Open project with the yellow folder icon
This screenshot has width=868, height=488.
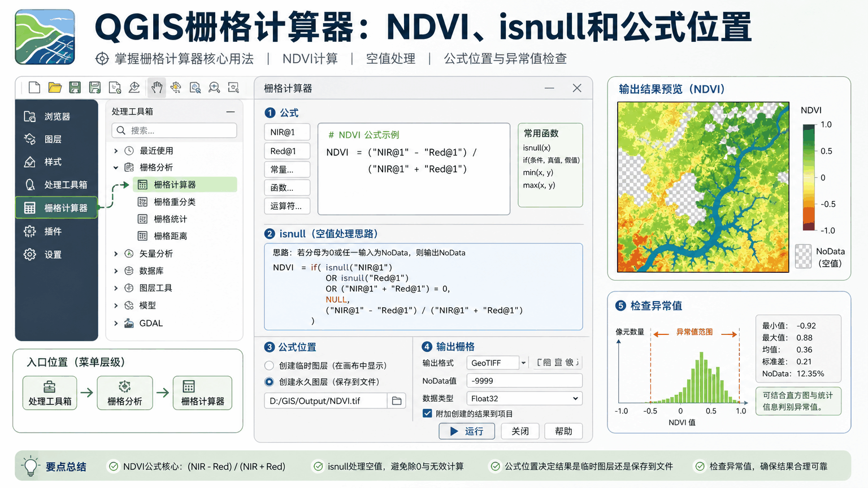(55, 88)
